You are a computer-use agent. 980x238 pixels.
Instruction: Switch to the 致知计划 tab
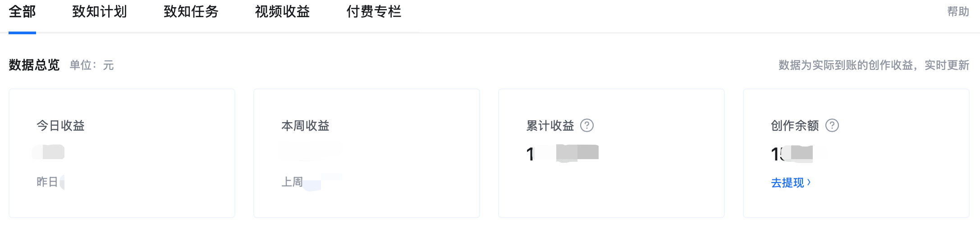[x=99, y=12]
